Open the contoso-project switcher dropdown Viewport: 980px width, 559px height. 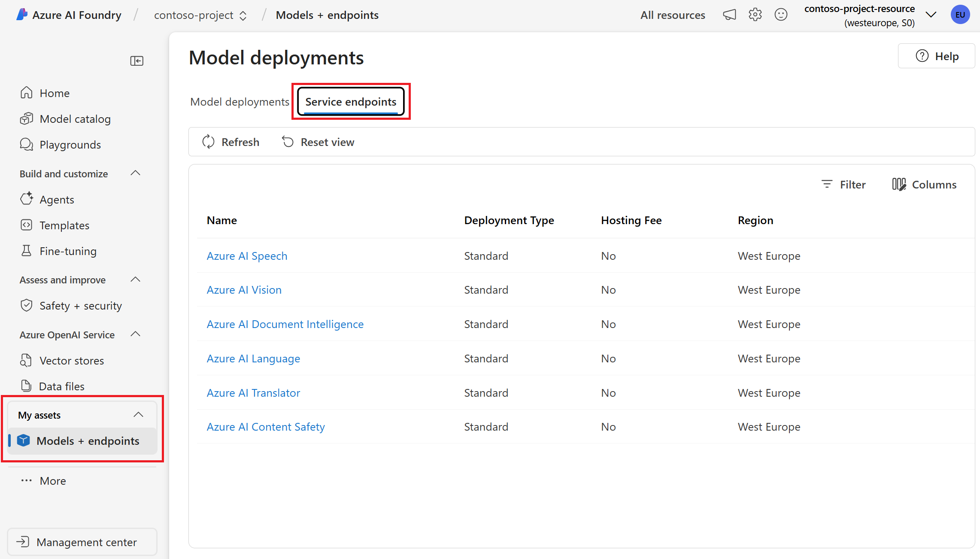pos(200,15)
